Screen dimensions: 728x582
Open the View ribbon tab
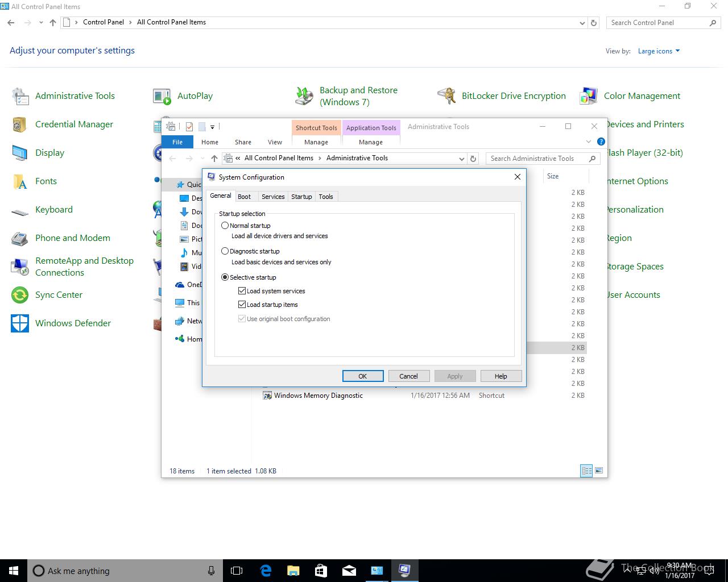point(275,142)
